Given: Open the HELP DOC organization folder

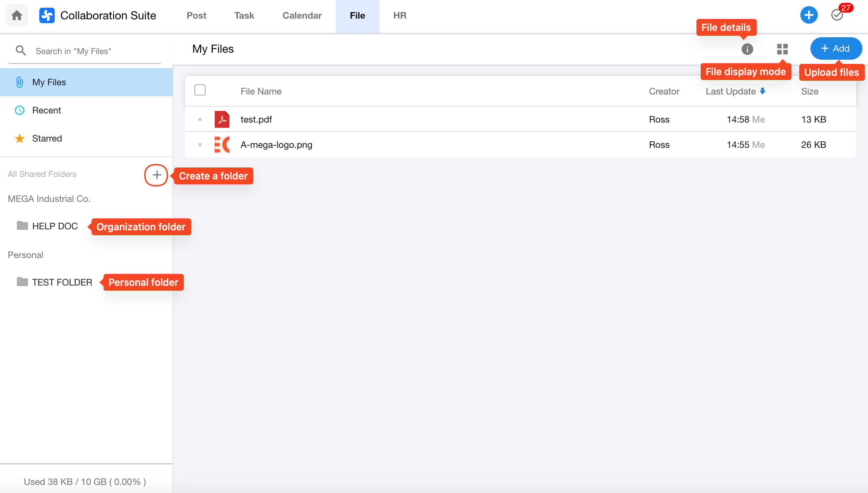Looking at the screenshot, I should [54, 226].
